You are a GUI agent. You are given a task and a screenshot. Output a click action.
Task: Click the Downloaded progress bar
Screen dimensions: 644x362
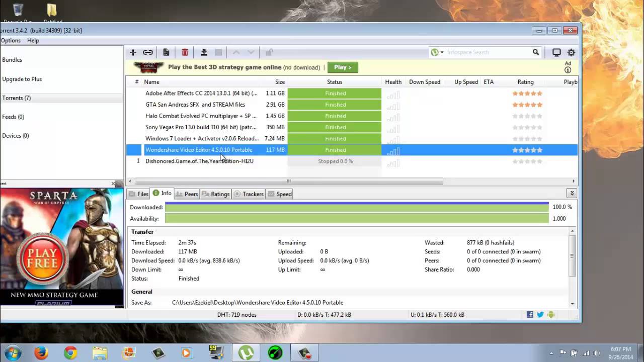357,207
